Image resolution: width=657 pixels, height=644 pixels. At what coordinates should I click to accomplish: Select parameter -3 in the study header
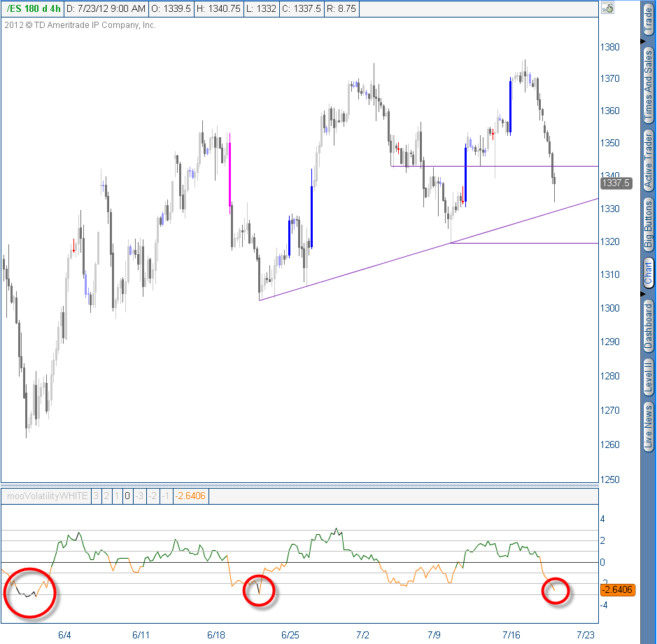[x=139, y=496]
